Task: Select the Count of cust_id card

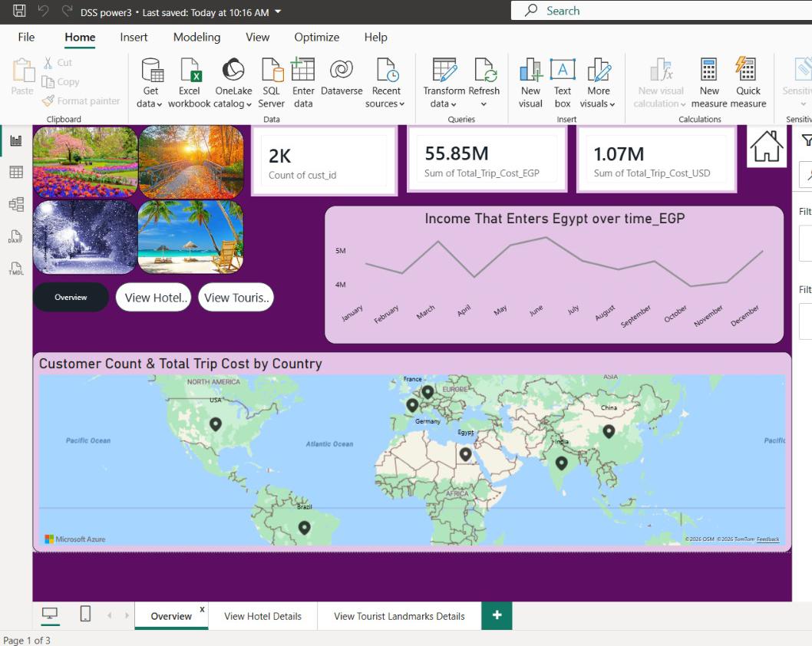Action: coord(324,160)
